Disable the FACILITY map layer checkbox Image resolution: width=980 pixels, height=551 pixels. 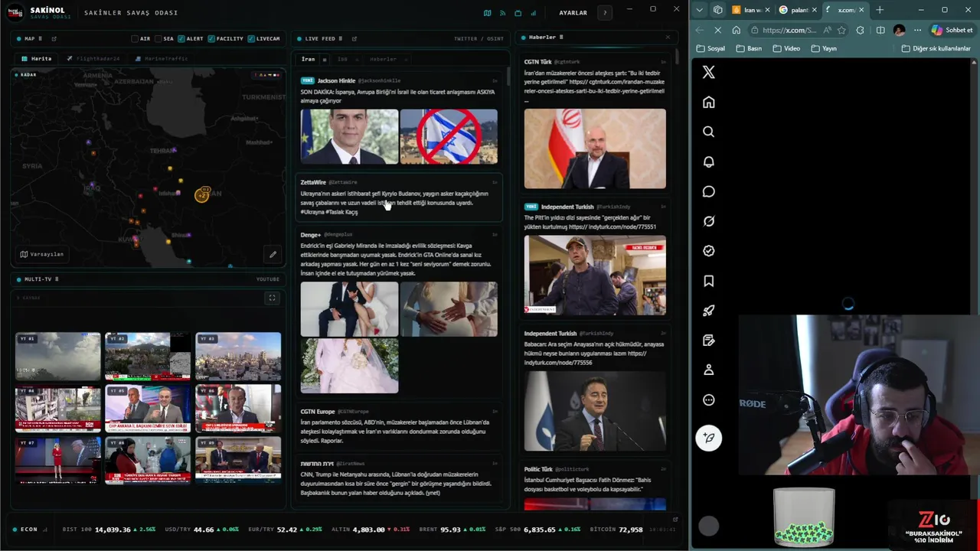(212, 38)
